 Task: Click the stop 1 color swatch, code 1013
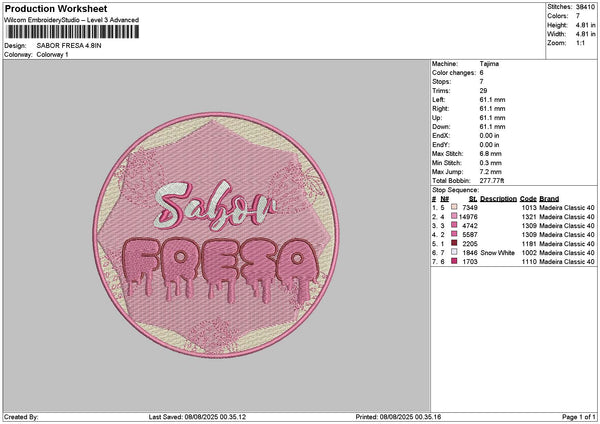coord(455,207)
